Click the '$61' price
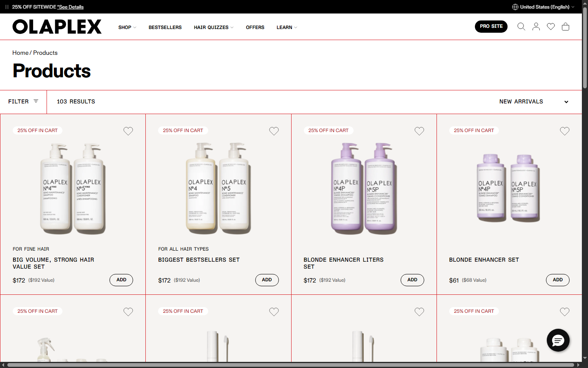Image resolution: width=588 pixels, height=368 pixels. click(454, 280)
